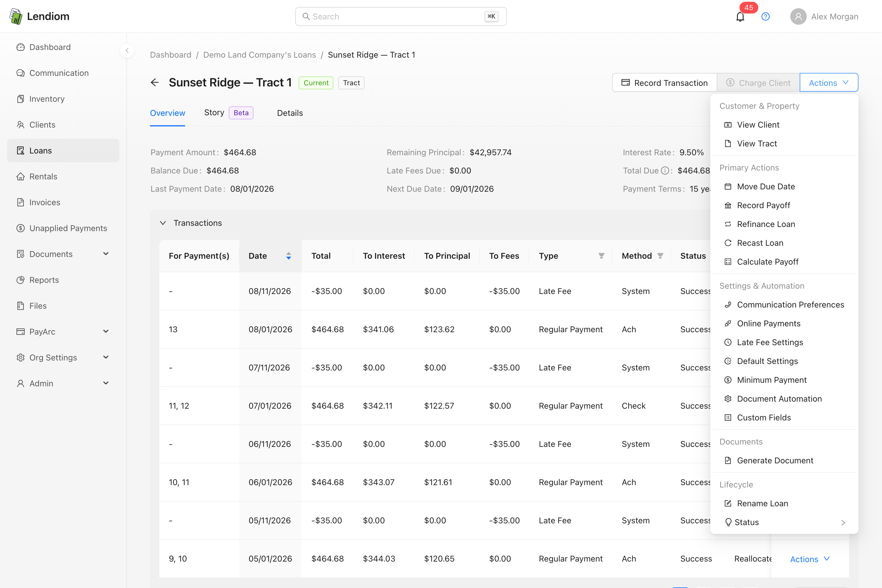Switch to the Story tab
The width and height of the screenshot is (882, 588).
[228, 113]
